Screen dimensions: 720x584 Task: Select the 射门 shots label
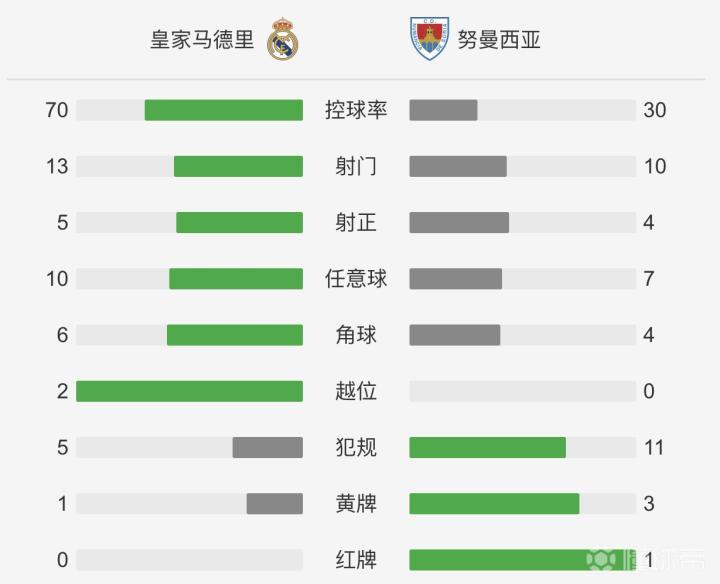click(x=356, y=166)
